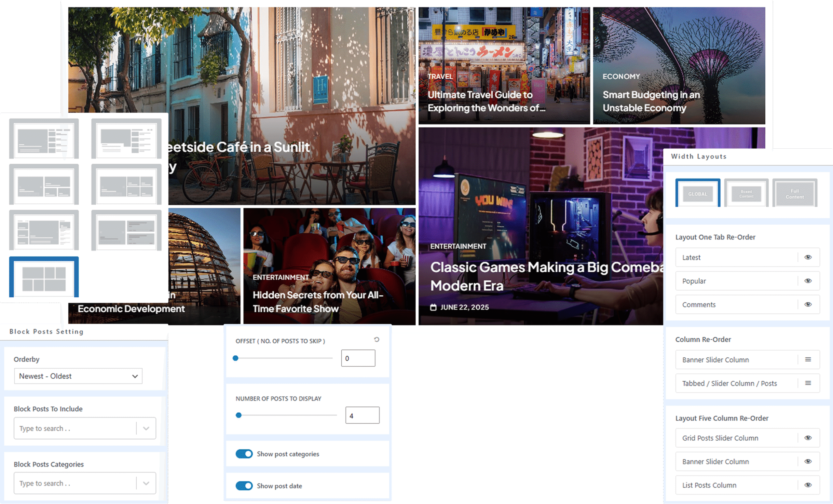Screen dimensions: 833x504
Task: Select Full Content width layout icon
Action: (x=795, y=193)
